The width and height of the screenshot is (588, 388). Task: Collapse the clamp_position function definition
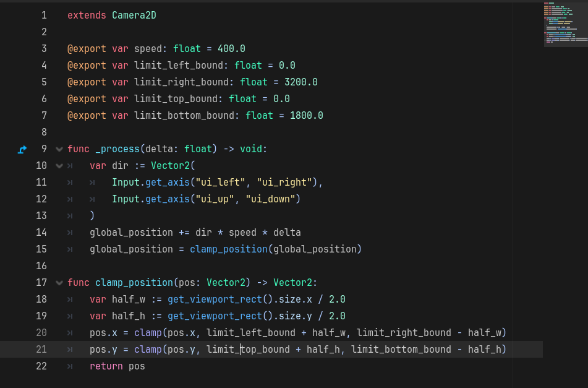59,283
